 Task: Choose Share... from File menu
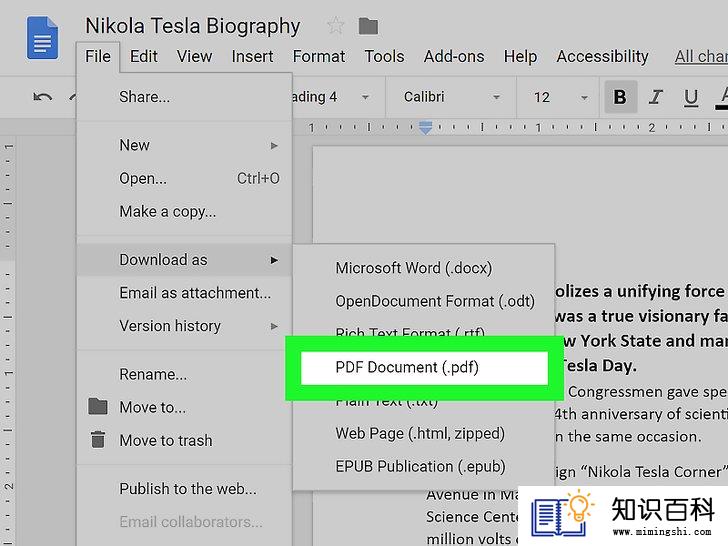tap(184, 97)
